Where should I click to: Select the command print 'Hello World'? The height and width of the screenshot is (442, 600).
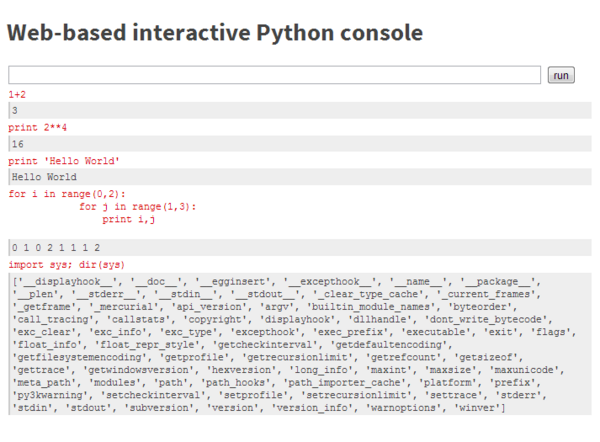(x=64, y=161)
